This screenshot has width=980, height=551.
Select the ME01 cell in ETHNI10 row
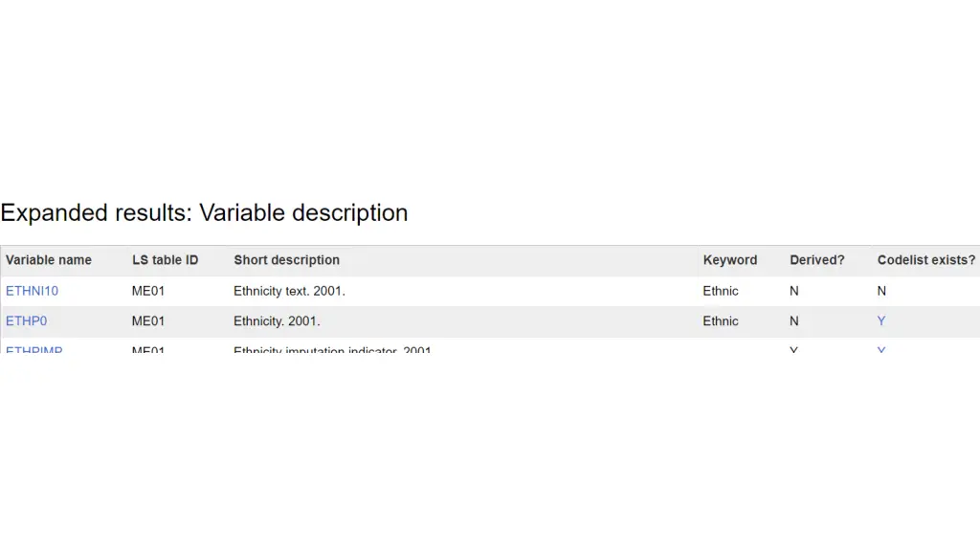(x=148, y=291)
